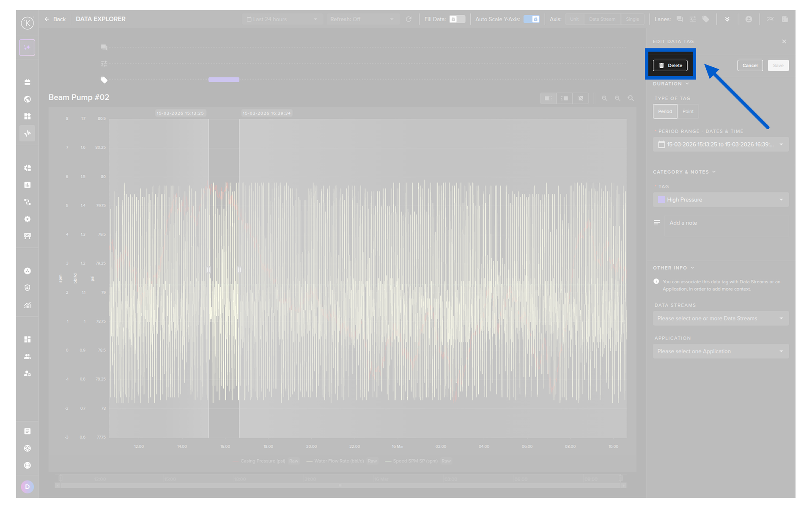The width and height of the screenshot is (812, 508).
Task: Click the comments lane icon in toolbar
Action: coord(680,19)
